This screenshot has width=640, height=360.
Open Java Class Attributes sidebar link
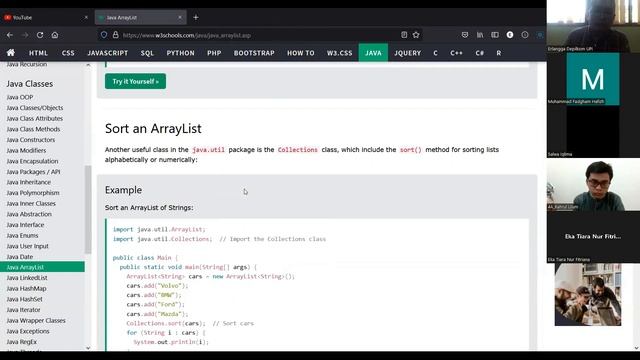(35, 118)
